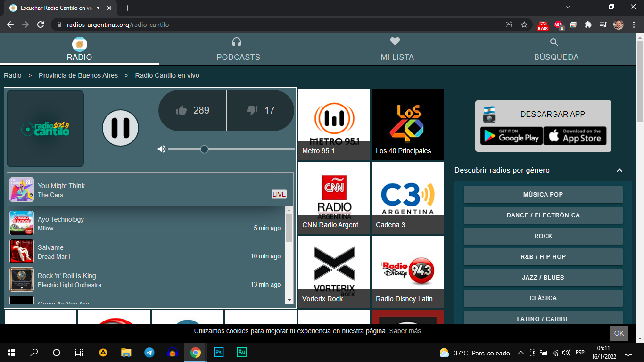The height and width of the screenshot is (362, 644).
Task: Open the Chrome three-dot menu
Action: (x=634, y=25)
